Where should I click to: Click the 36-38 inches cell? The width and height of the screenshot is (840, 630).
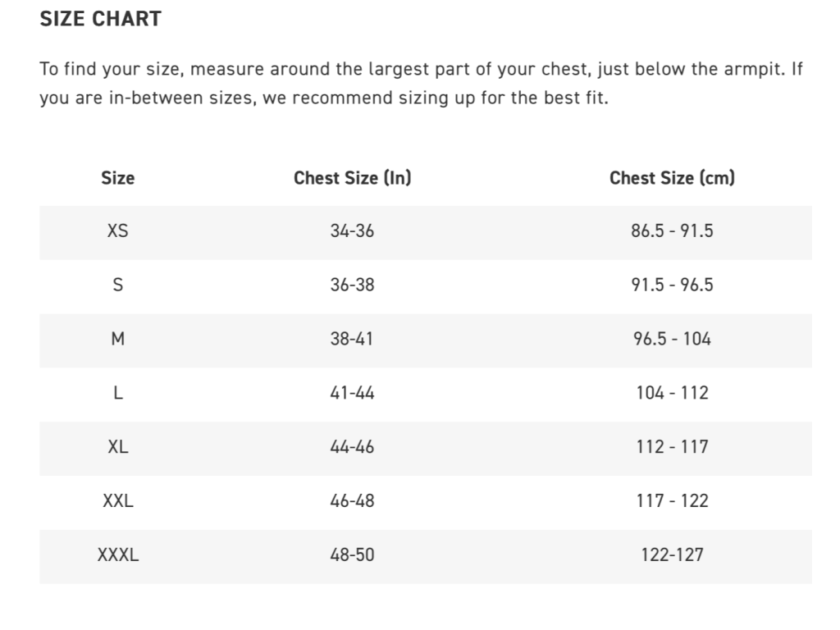pyautogui.click(x=352, y=285)
